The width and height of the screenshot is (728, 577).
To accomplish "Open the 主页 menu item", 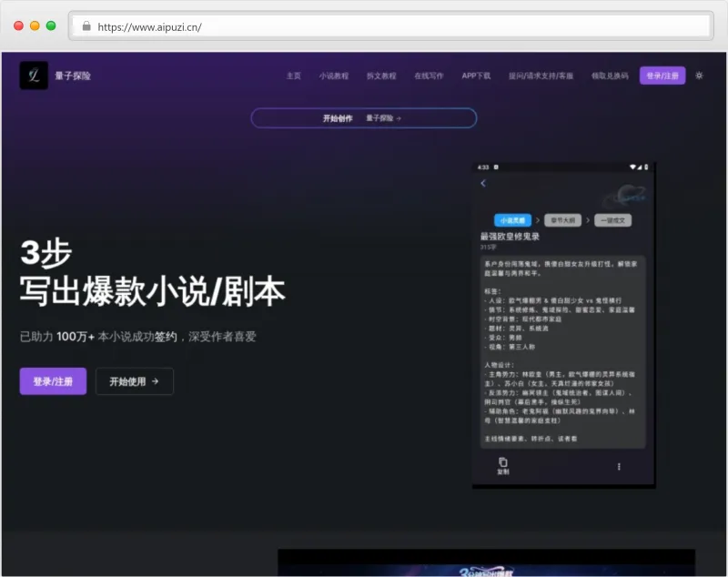I will [x=293, y=76].
